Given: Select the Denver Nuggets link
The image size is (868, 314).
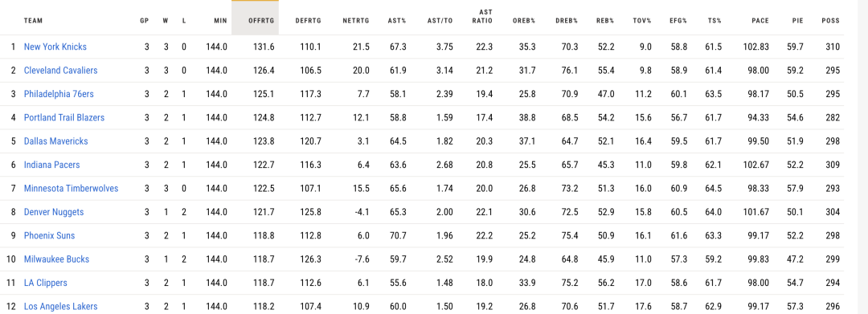Looking at the screenshot, I should click(54, 212).
